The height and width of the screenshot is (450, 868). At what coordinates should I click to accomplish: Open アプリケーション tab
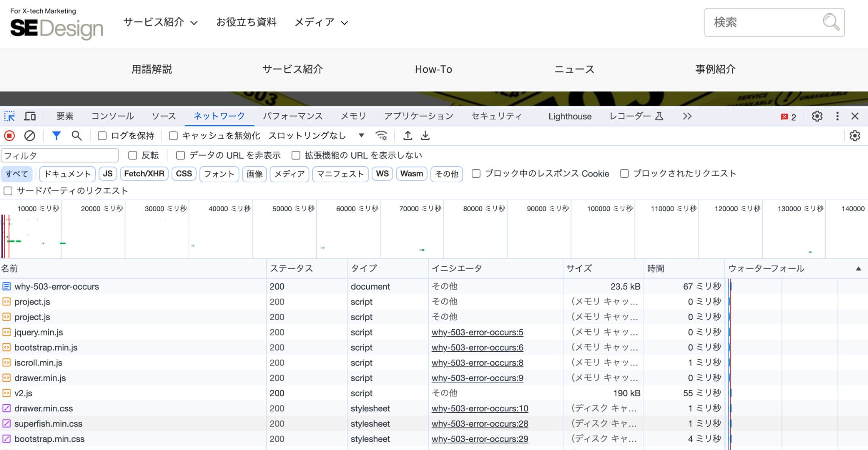[x=419, y=116]
